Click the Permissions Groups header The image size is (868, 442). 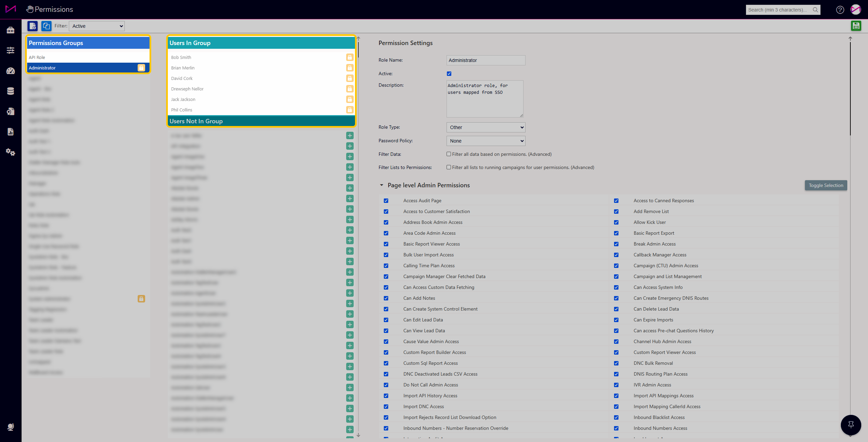tap(88, 43)
